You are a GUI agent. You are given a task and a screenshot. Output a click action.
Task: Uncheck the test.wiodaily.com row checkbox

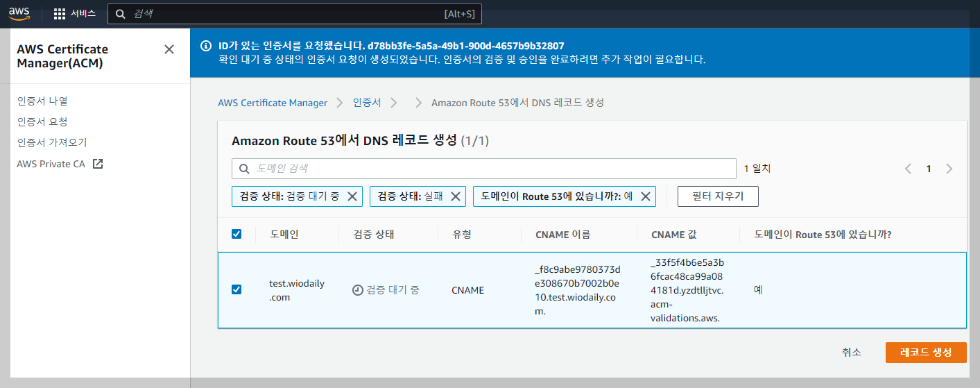pyautogui.click(x=237, y=289)
